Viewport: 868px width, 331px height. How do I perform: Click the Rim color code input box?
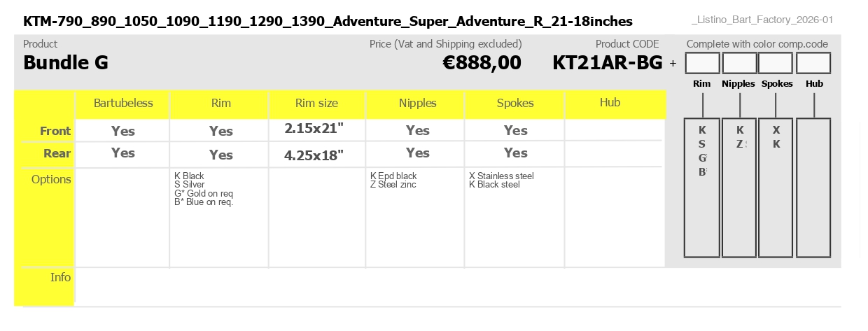coord(702,63)
